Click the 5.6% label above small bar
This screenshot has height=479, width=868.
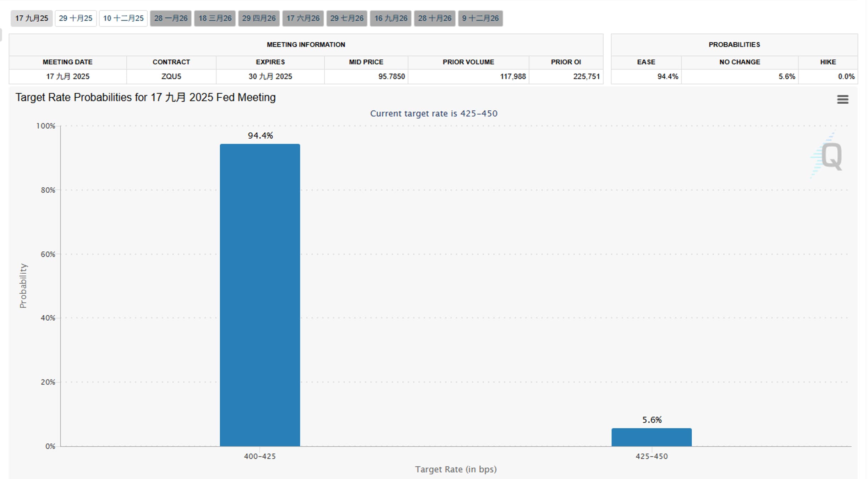[652, 420]
